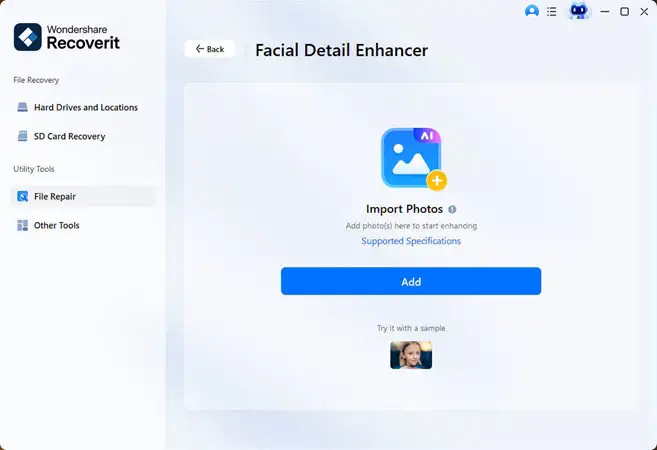This screenshot has width=657, height=450.
Task: Click the 'Try it with a sample' label
Action: click(411, 328)
